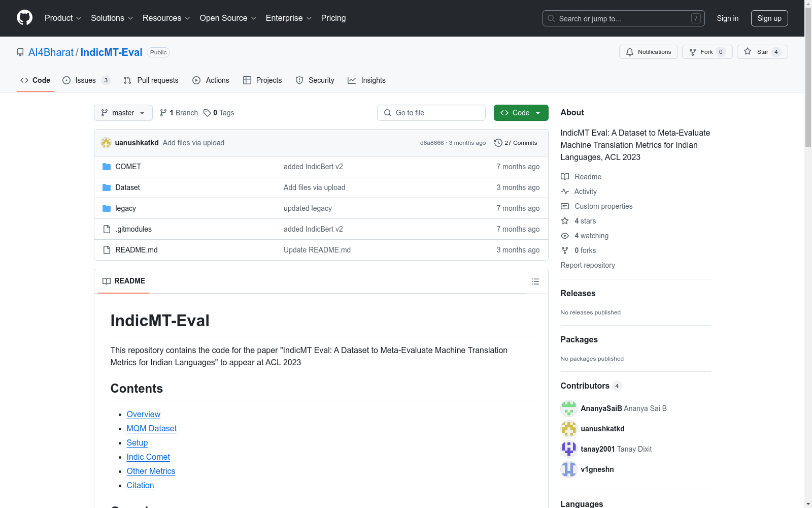Open the master branch selector
812x508 pixels.
(x=123, y=113)
